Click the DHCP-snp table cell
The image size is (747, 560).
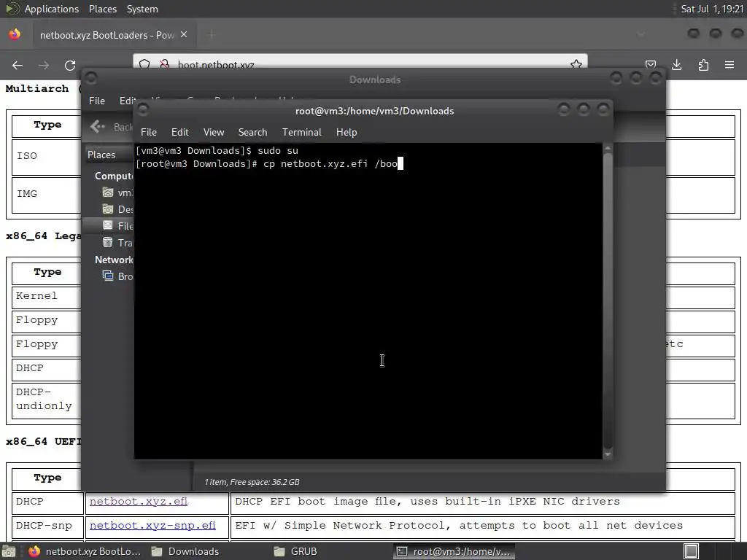tap(47, 527)
